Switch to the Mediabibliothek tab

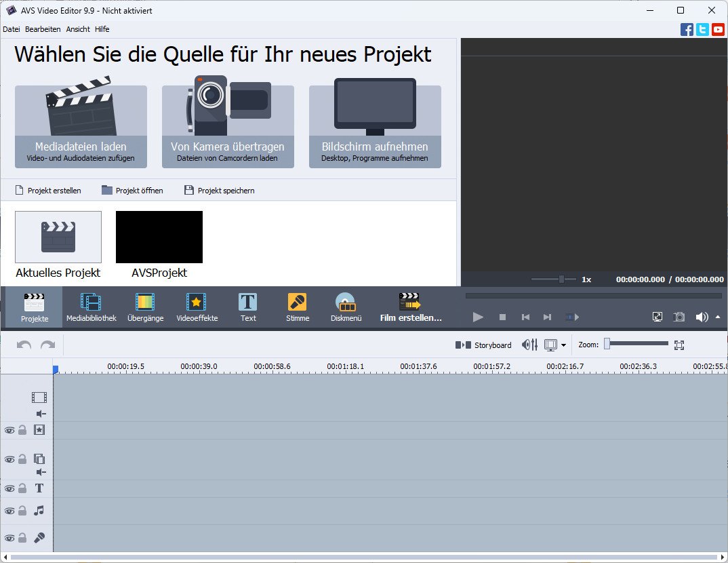click(x=92, y=307)
